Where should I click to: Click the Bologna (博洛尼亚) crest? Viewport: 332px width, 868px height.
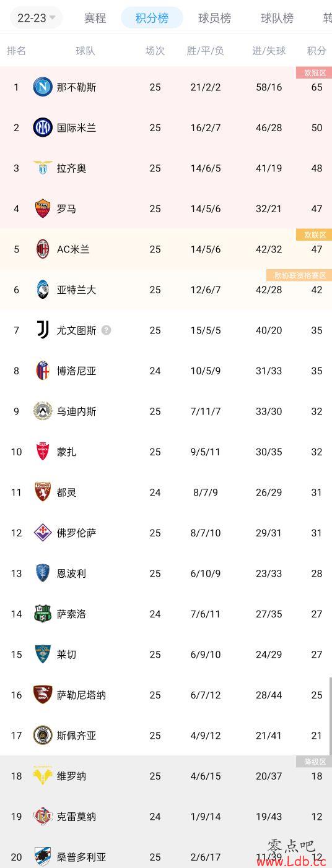click(x=43, y=371)
